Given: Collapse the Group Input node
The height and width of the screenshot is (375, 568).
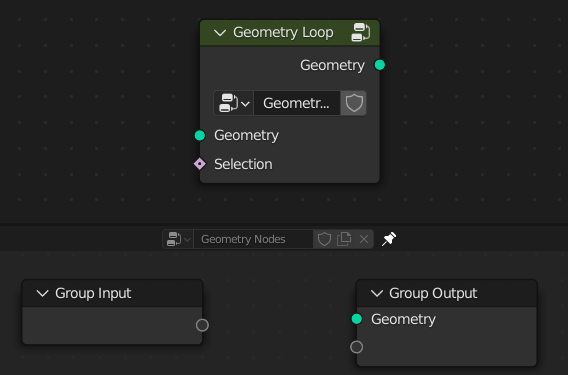Looking at the screenshot, I should pyautogui.click(x=43, y=293).
